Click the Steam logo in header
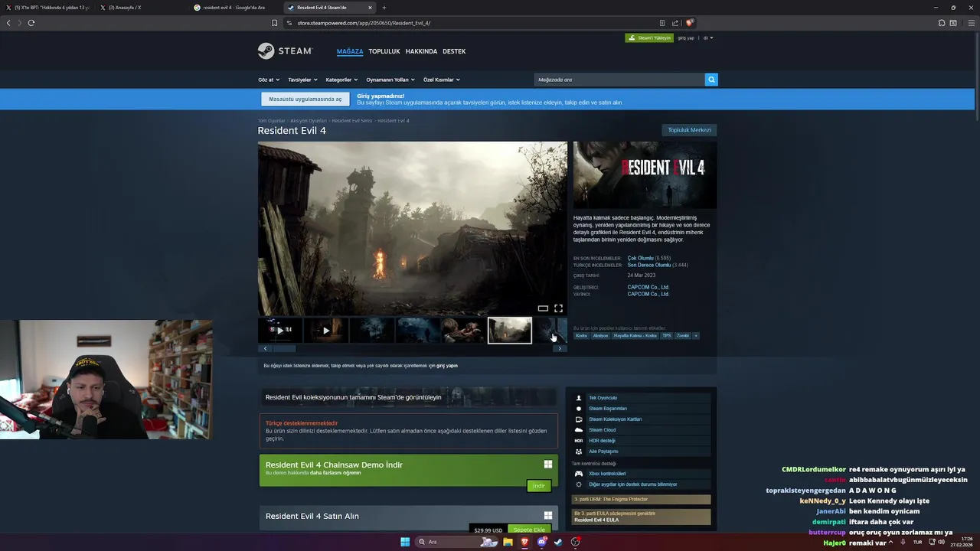980x551 pixels. coord(285,51)
